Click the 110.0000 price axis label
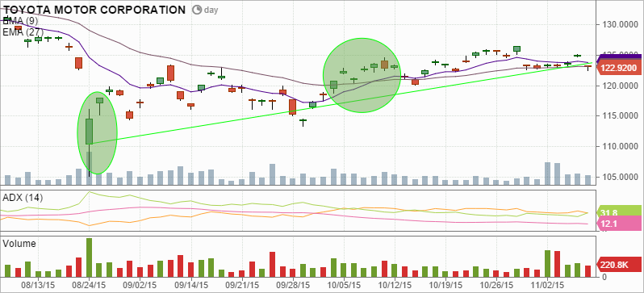The height and width of the screenshot is (293, 644). click(x=619, y=147)
